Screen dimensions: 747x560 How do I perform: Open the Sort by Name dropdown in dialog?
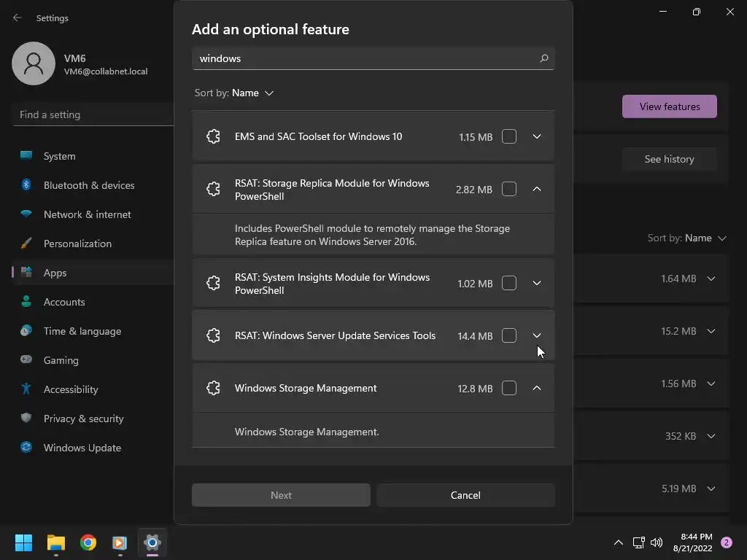pos(252,93)
